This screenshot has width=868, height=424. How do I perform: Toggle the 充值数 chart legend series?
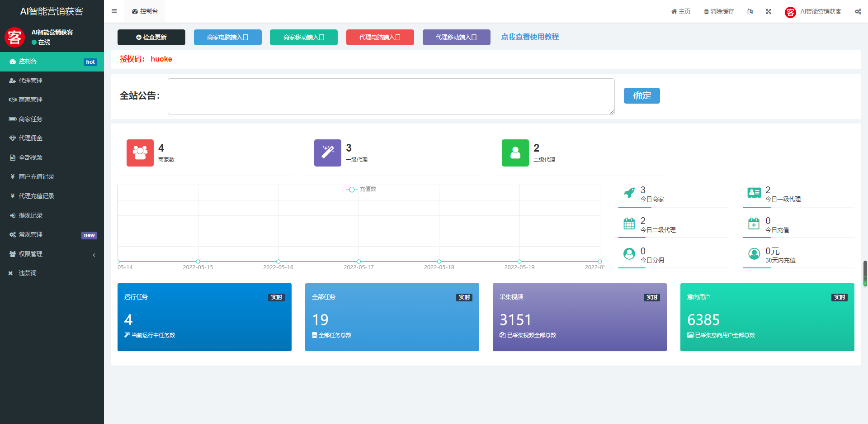tap(361, 189)
